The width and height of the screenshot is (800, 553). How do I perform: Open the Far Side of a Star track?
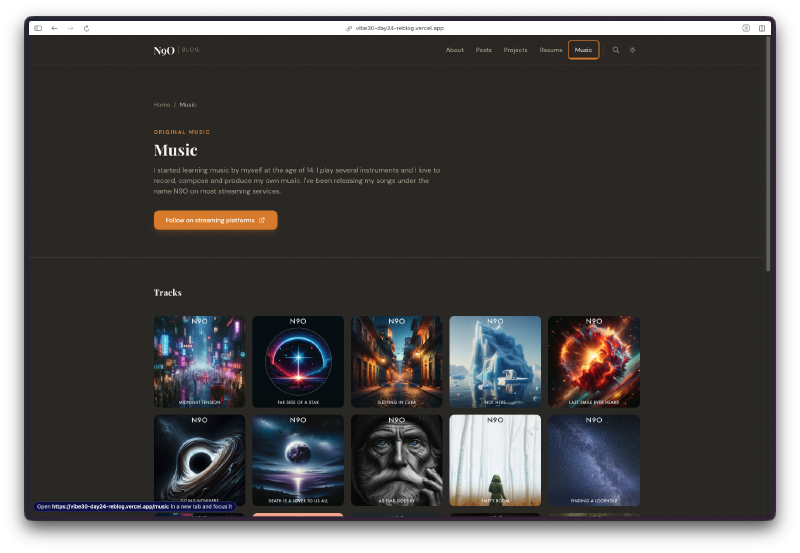click(298, 362)
